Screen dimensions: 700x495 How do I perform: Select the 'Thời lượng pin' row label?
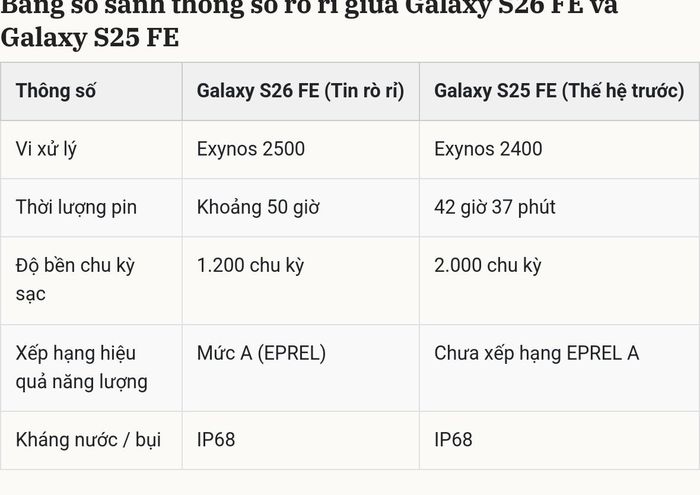pyautogui.click(x=76, y=208)
